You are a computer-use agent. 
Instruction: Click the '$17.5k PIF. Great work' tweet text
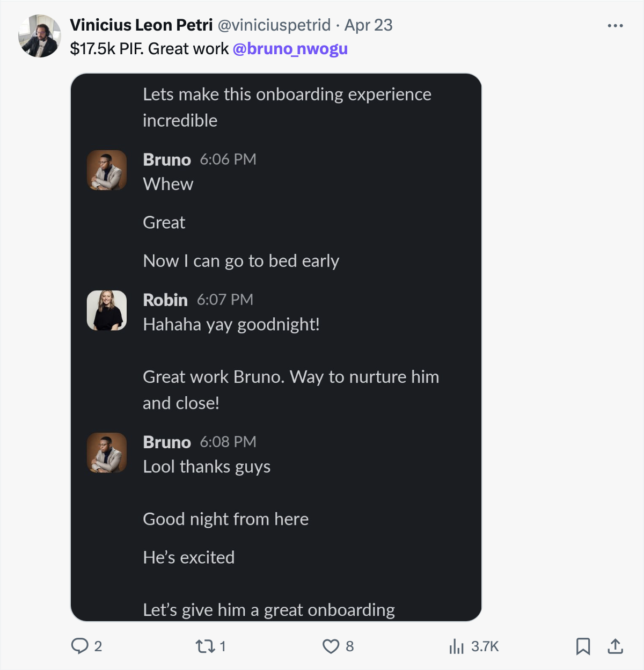point(149,49)
